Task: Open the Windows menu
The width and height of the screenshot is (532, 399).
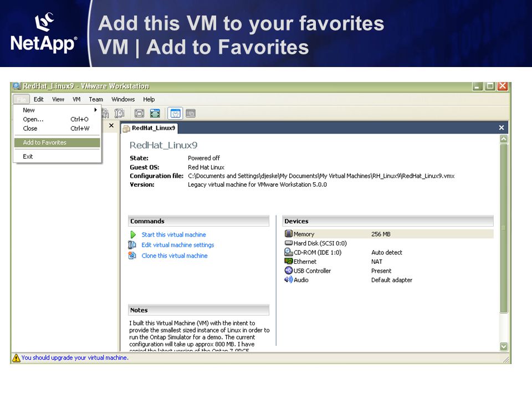Action: 123,99
